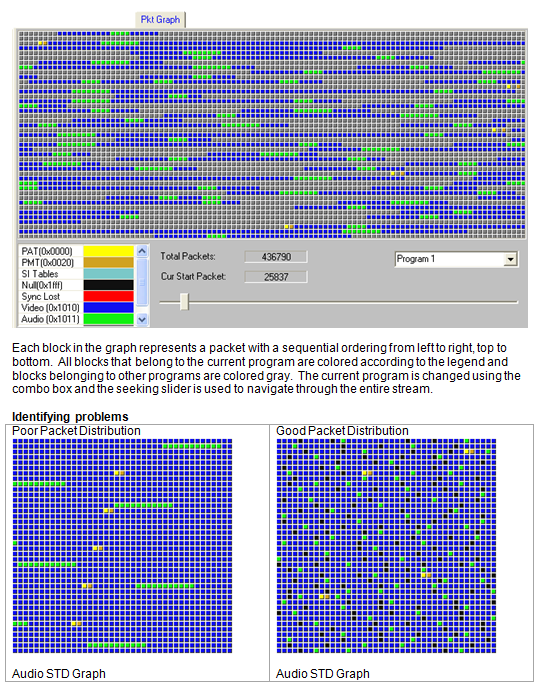The width and height of the screenshot is (542, 690).
Task: Click the legend scrollbar thumb
Action: [142, 282]
